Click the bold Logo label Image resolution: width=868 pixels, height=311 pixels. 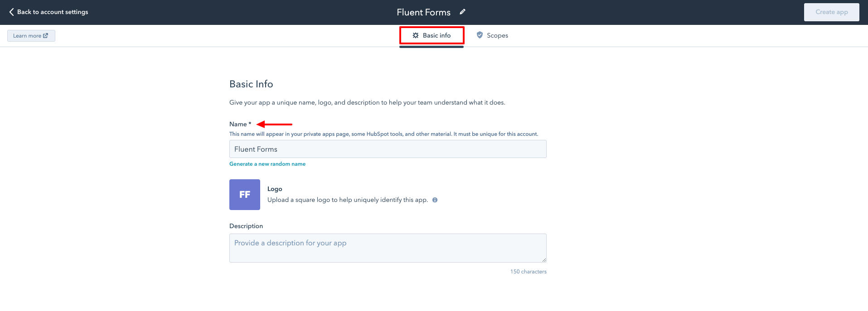(x=275, y=189)
